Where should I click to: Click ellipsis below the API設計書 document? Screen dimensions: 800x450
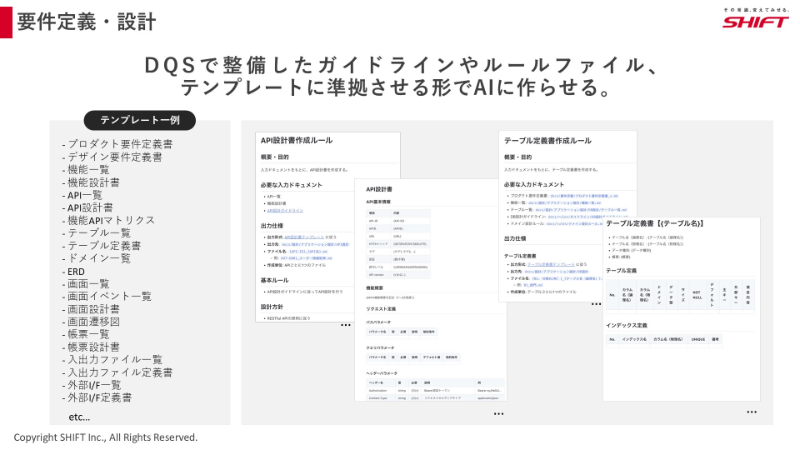(497, 413)
